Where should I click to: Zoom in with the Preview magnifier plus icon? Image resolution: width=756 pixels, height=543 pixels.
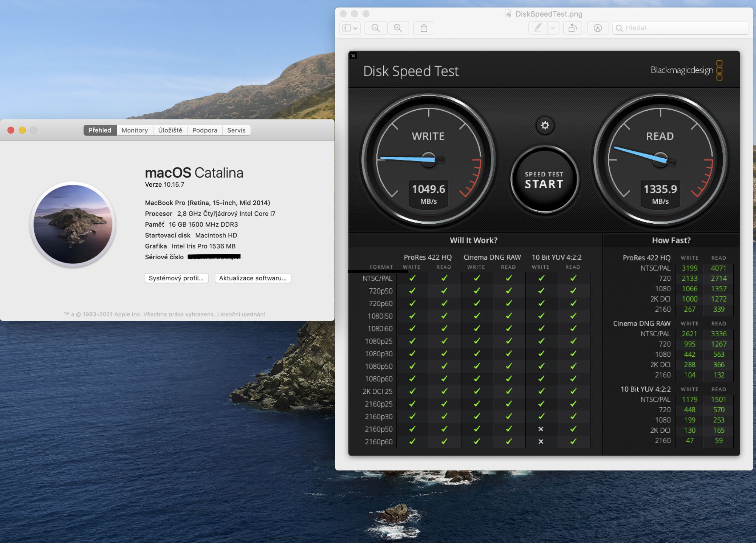(398, 28)
